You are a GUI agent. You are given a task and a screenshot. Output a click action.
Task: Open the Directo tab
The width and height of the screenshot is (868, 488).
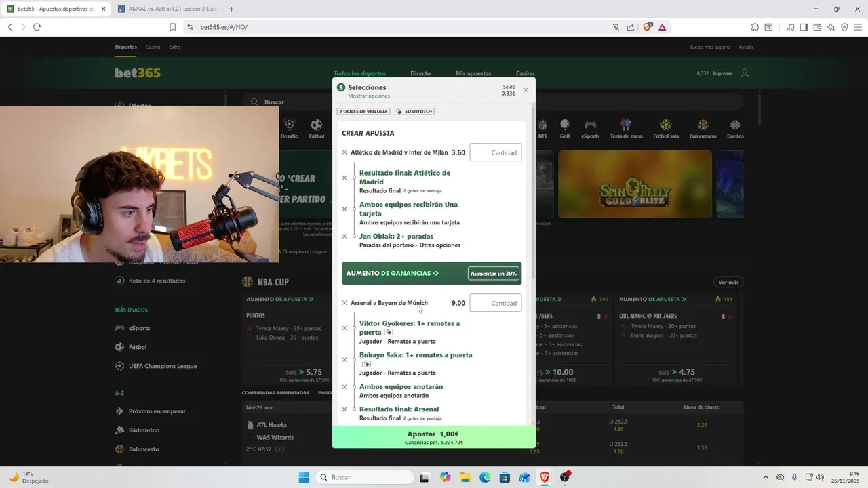(420, 73)
